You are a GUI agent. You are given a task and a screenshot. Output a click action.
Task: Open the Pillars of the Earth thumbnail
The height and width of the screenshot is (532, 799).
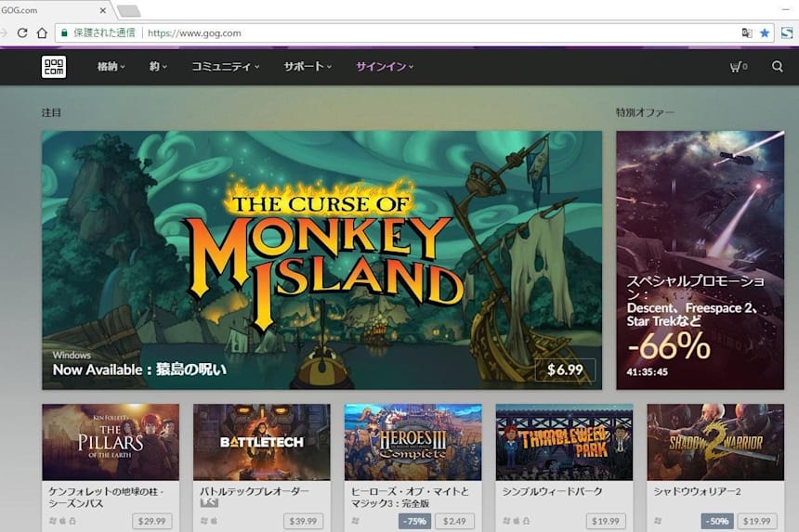111,442
